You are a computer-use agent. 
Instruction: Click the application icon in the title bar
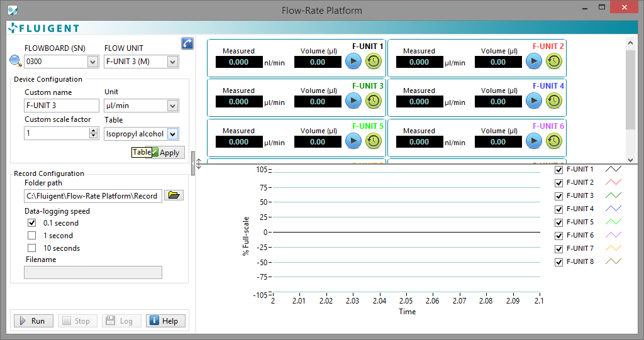(13, 10)
